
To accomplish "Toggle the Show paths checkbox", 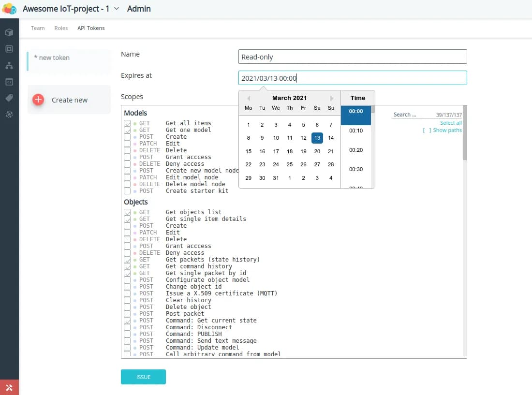I will 427,131.
